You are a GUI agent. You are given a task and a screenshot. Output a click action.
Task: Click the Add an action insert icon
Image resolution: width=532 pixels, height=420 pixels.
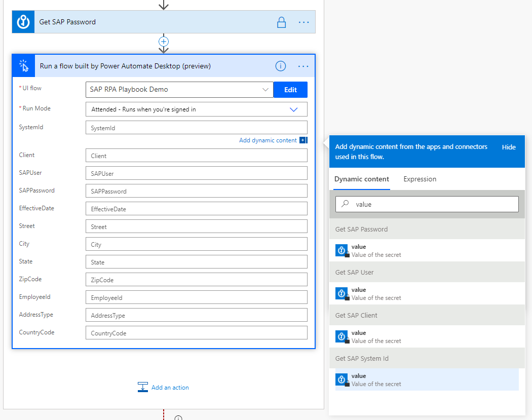[143, 387]
